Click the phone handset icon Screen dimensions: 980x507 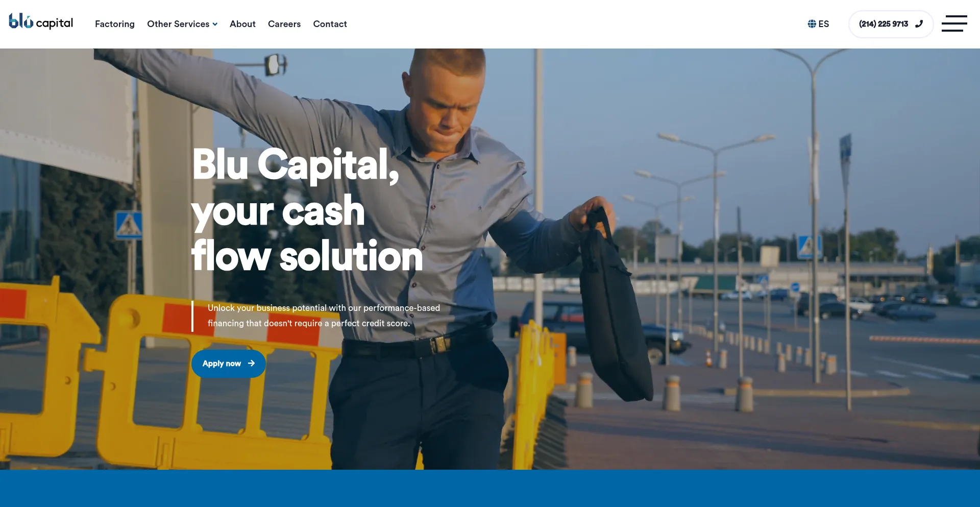pyautogui.click(x=919, y=24)
